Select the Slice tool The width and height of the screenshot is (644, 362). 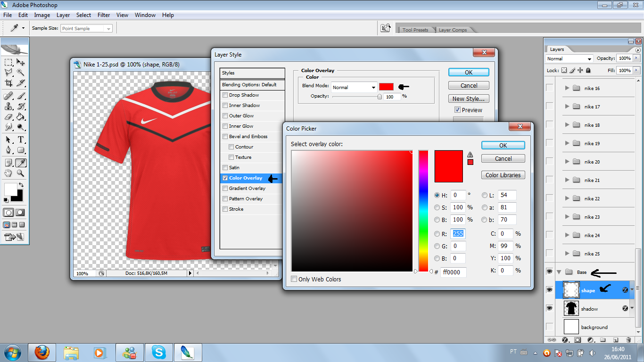21,83
